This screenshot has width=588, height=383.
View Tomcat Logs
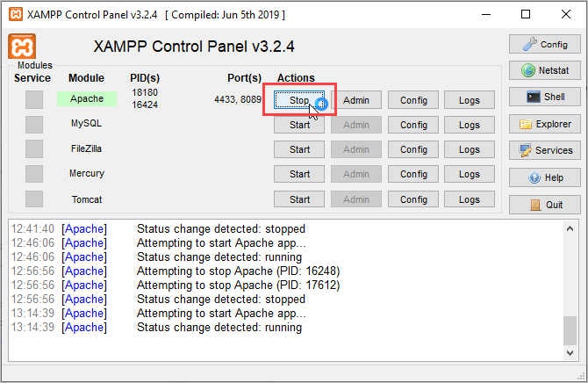click(470, 199)
